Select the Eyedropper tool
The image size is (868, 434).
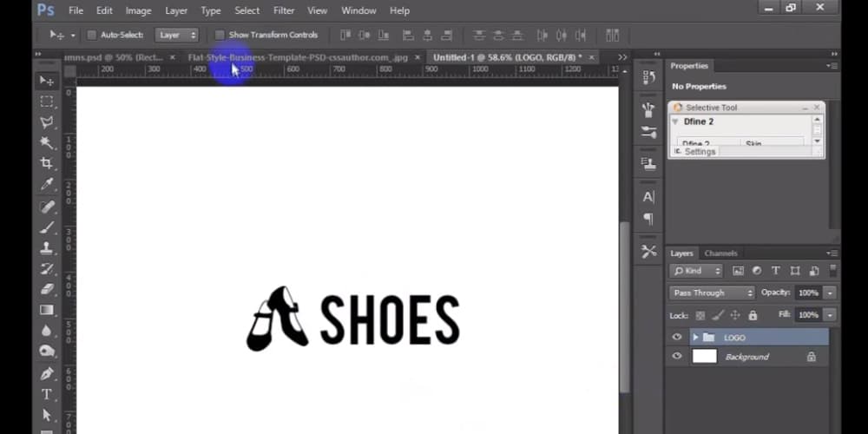(47, 184)
